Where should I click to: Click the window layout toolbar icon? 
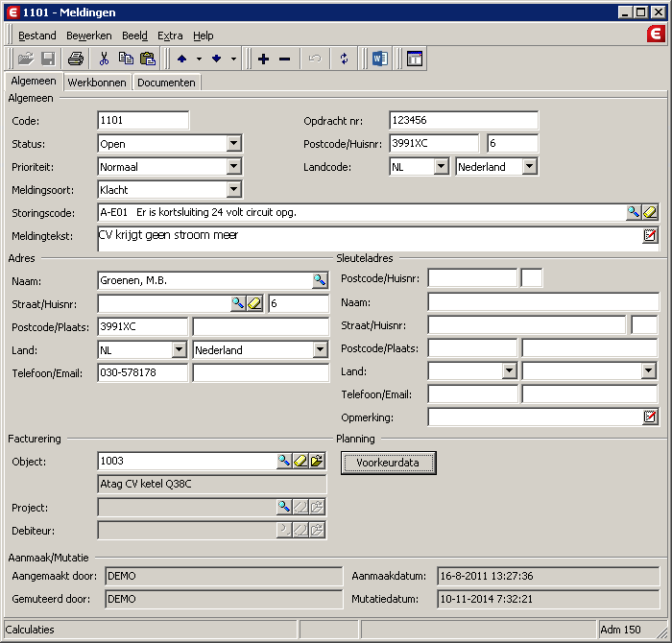pyautogui.click(x=415, y=59)
